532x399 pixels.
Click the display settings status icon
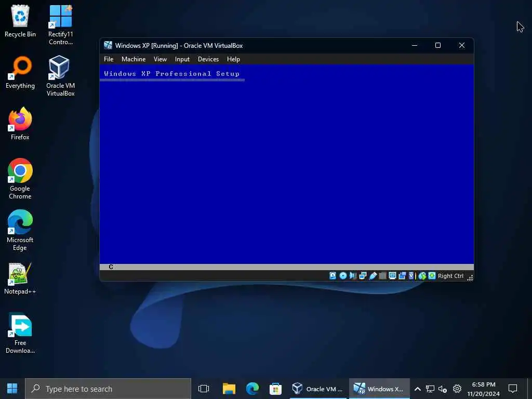[393, 276]
